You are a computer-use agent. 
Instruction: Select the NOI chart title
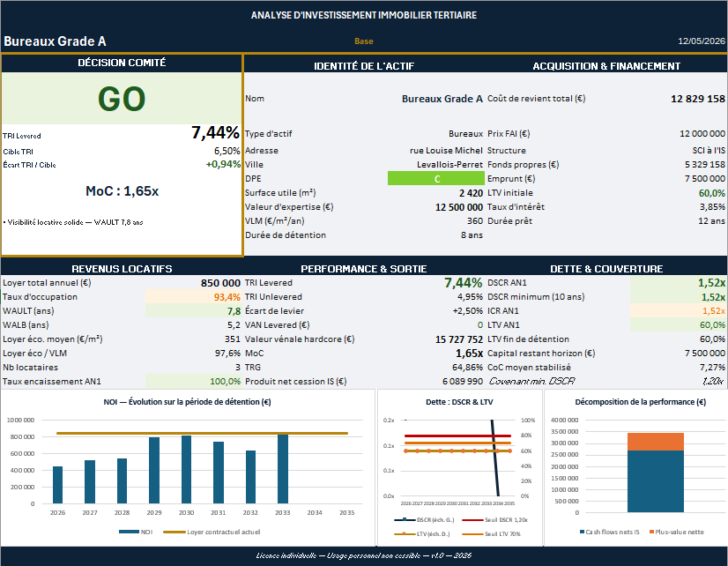[x=187, y=402]
